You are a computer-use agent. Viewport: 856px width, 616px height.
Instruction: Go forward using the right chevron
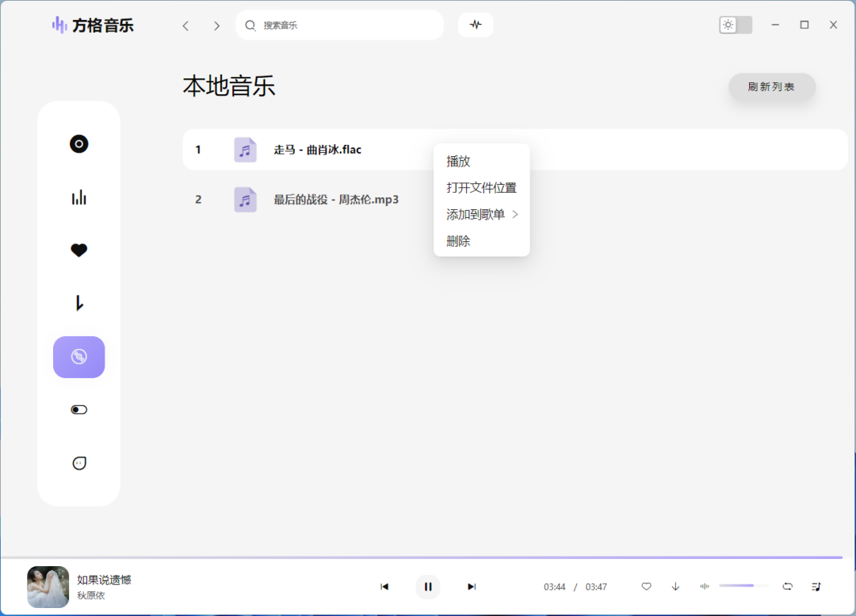[x=216, y=25]
